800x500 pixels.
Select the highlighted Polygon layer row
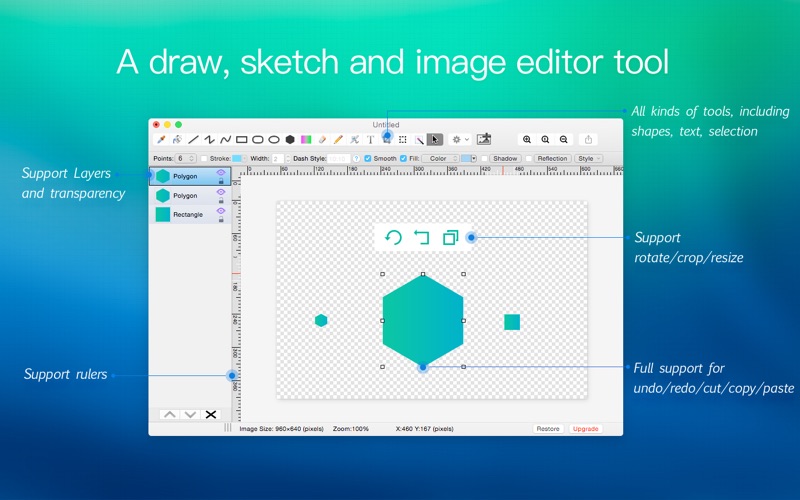pos(190,176)
